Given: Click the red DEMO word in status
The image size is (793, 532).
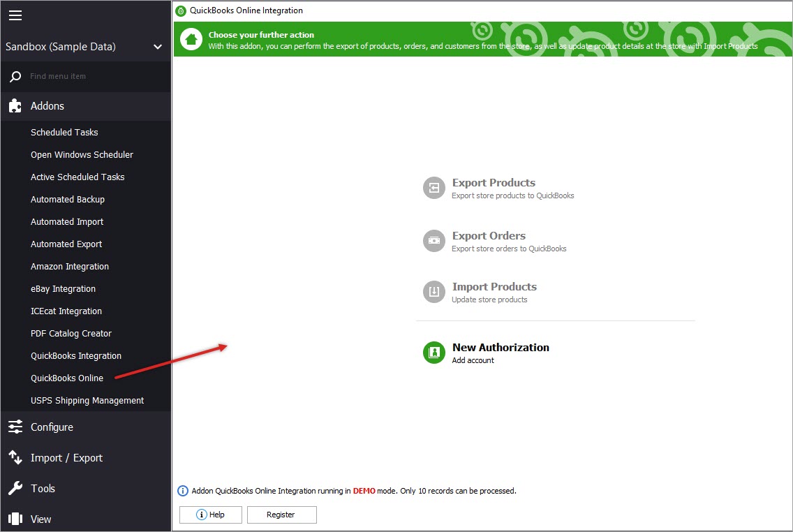Looking at the screenshot, I should tap(364, 491).
